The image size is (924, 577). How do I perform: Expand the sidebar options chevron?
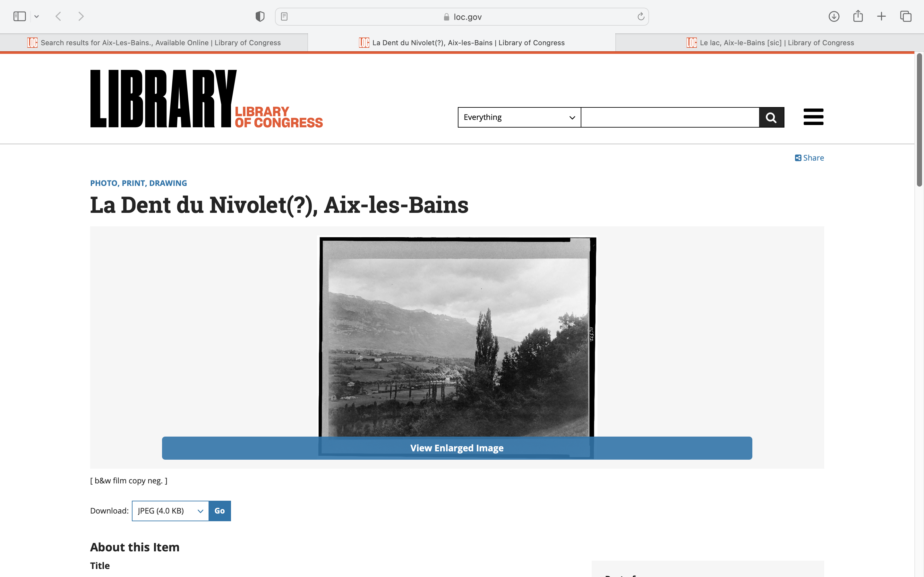click(37, 16)
